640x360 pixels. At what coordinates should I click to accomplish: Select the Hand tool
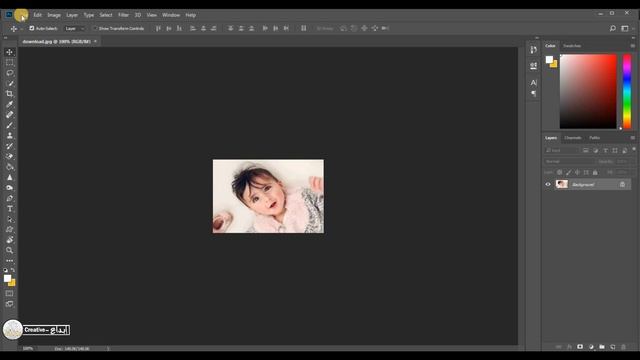(9, 240)
